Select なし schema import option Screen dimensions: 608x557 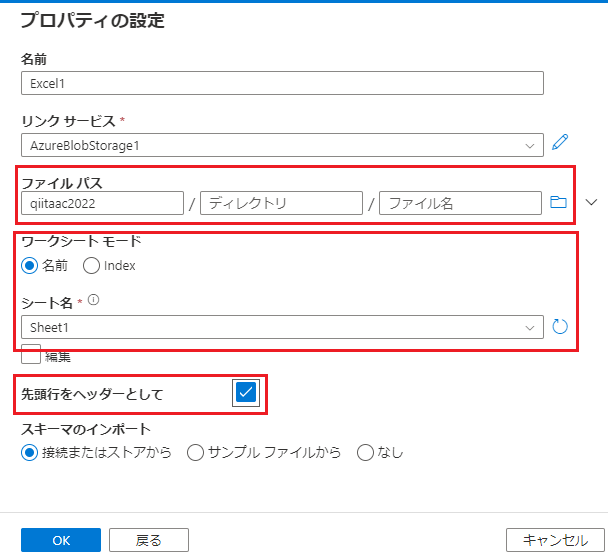(x=365, y=453)
